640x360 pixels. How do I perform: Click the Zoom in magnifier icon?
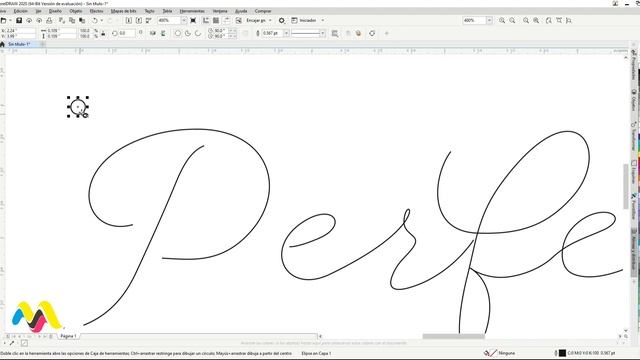pyautogui.click(x=502, y=20)
